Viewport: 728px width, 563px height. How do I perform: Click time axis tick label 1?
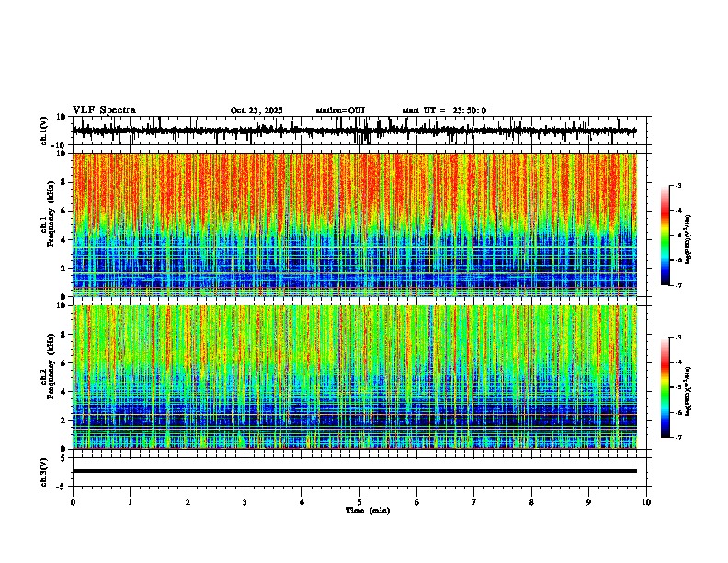pyautogui.click(x=130, y=502)
